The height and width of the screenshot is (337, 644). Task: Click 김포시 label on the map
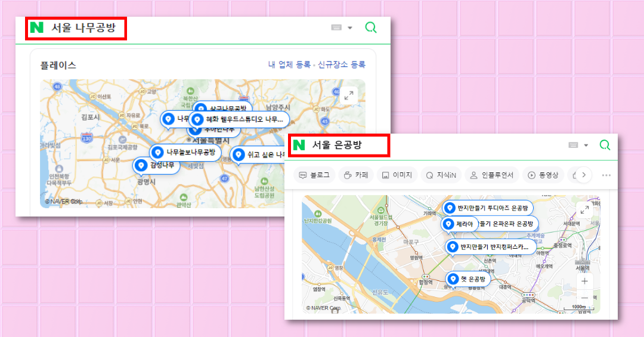click(x=91, y=117)
